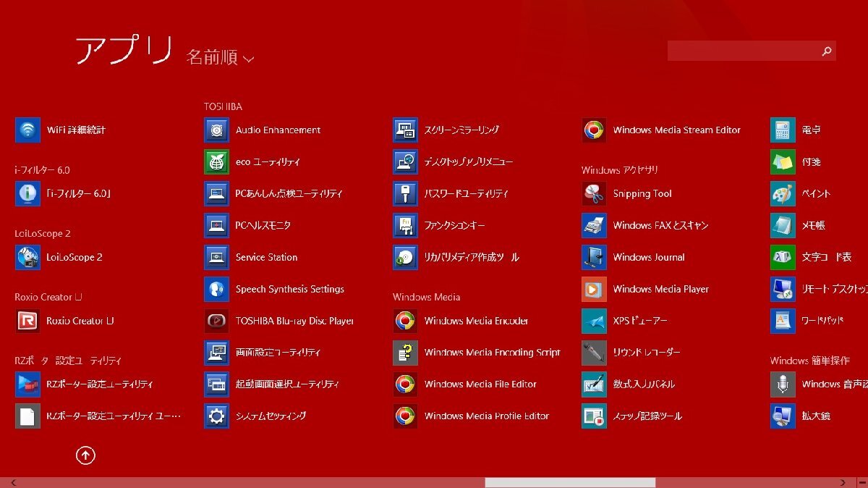Open the PCあんしん点検ユーティリティ icon
The width and height of the screenshot is (868, 488).
pos(216,194)
